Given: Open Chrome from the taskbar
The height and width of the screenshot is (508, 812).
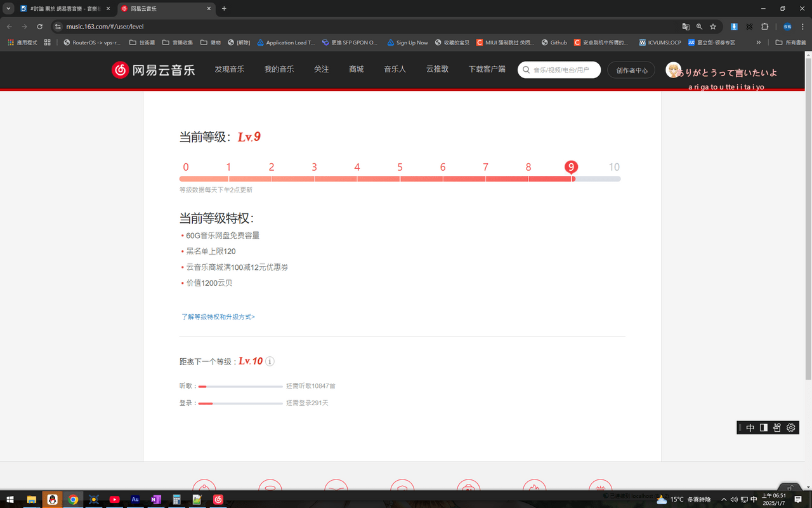Looking at the screenshot, I should [x=73, y=500].
